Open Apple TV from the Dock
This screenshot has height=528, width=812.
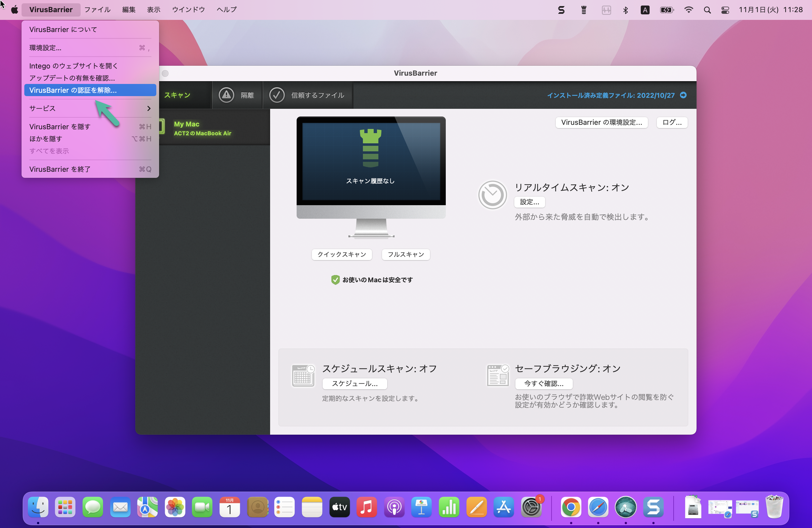[339, 507]
